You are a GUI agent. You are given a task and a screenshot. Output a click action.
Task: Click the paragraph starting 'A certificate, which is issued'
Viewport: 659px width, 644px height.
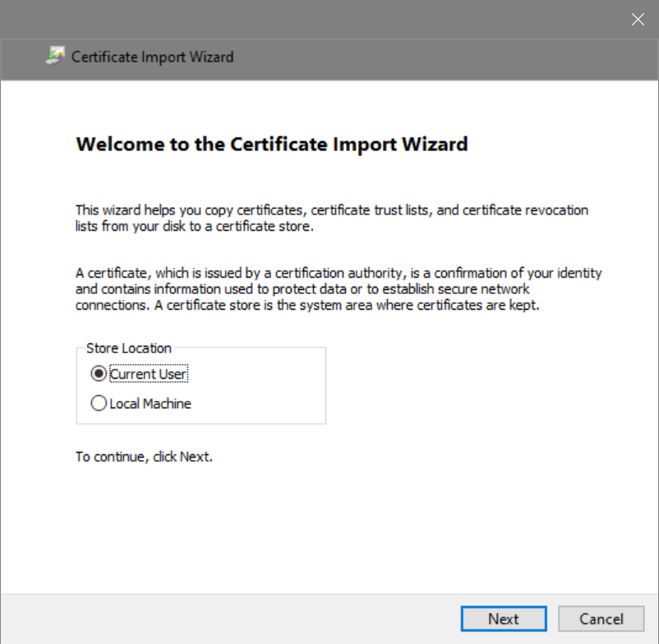(x=339, y=289)
